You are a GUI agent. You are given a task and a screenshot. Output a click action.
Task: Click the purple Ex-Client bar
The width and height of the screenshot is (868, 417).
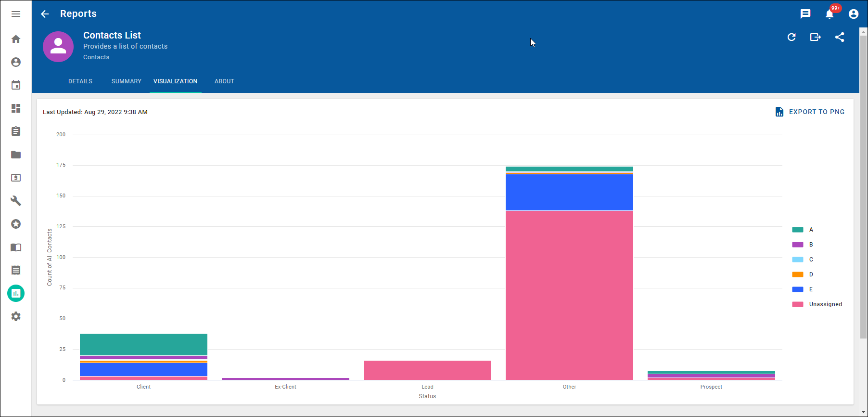pos(285,379)
